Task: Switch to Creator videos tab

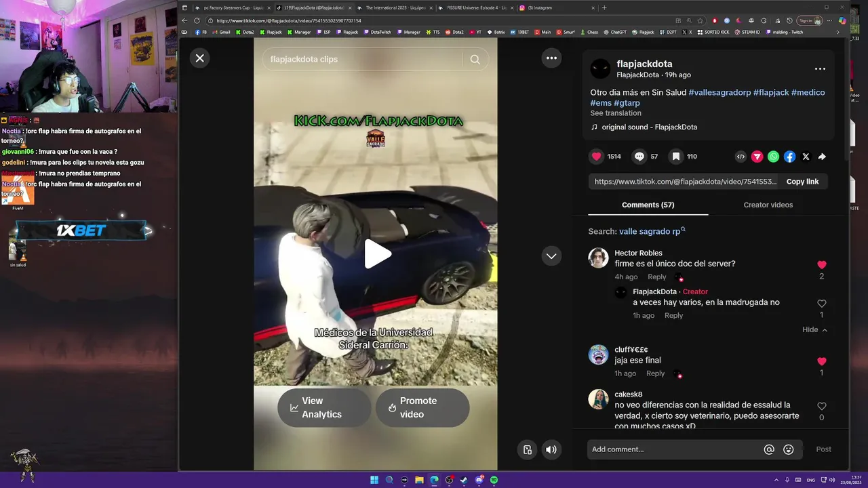Action: 768,205
